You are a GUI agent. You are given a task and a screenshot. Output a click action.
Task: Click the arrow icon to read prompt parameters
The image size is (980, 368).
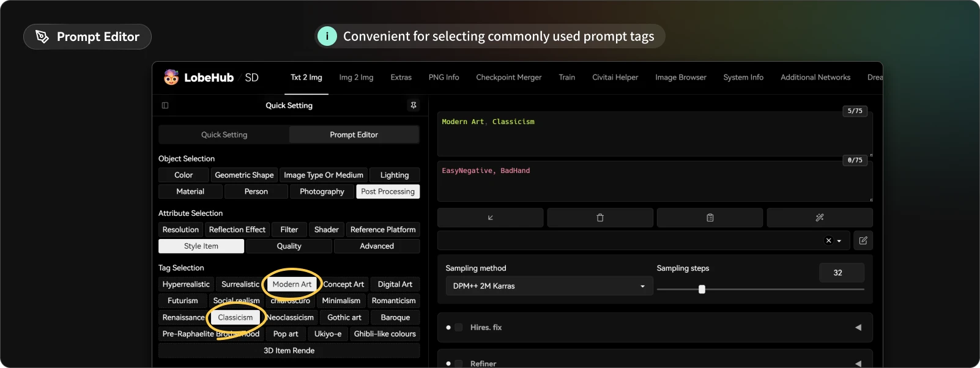point(490,218)
